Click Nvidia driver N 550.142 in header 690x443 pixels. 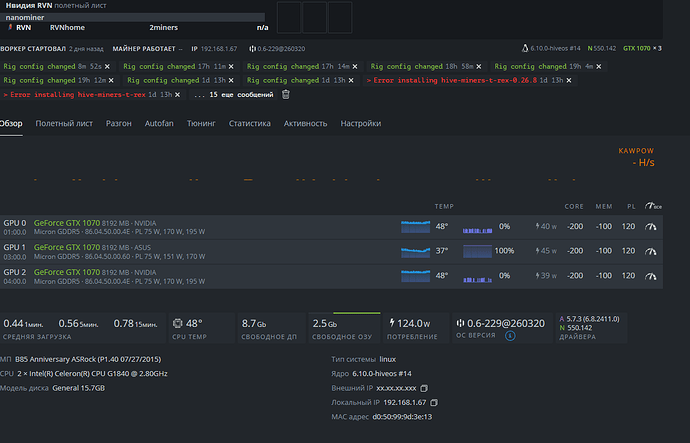tap(602, 48)
